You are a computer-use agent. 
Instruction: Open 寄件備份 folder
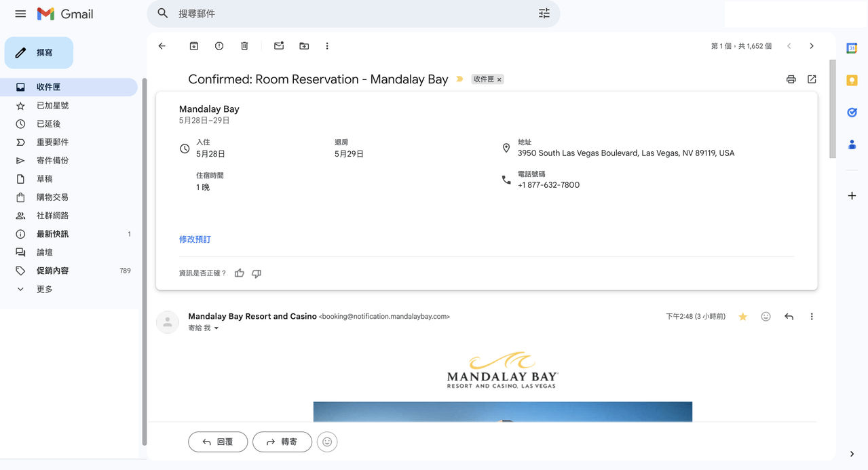coord(69,161)
